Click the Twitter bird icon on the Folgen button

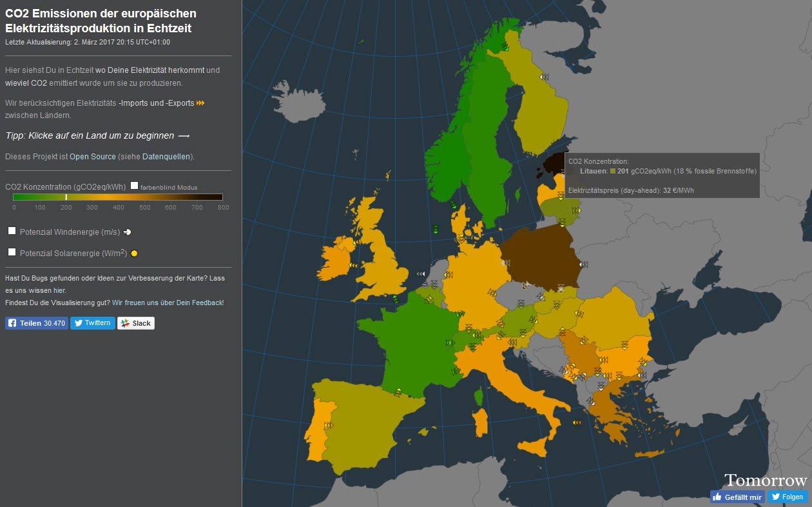(x=776, y=497)
